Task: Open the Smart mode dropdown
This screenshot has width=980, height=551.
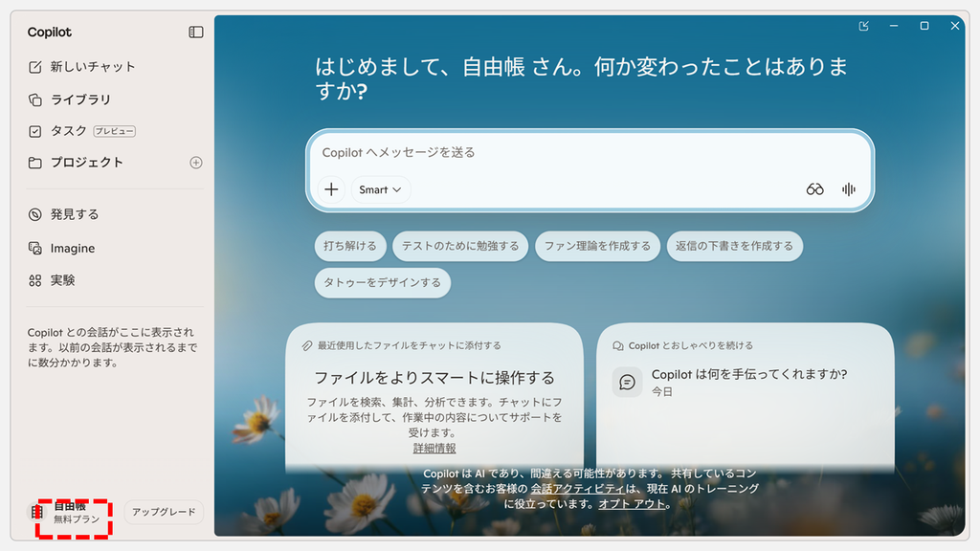Action: click(380, 189)
